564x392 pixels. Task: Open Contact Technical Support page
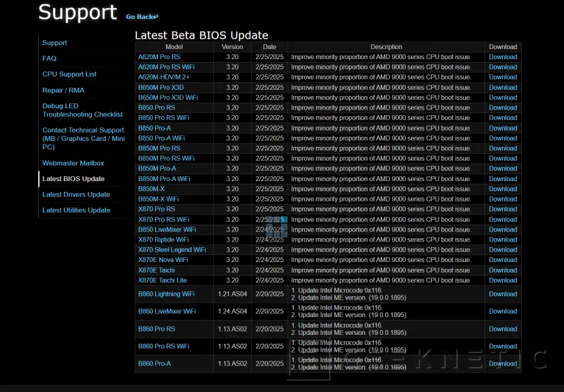pyautogui.click(x=84, y=139)
